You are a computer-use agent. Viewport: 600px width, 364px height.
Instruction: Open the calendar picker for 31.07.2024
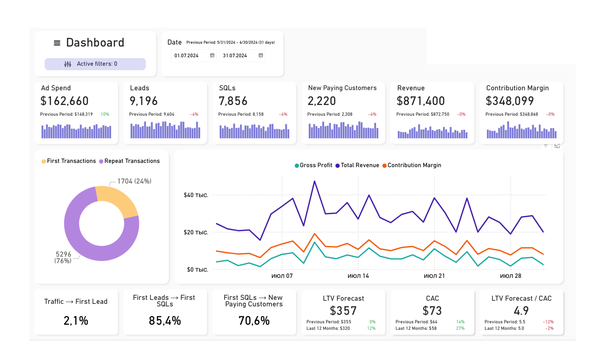261,55
